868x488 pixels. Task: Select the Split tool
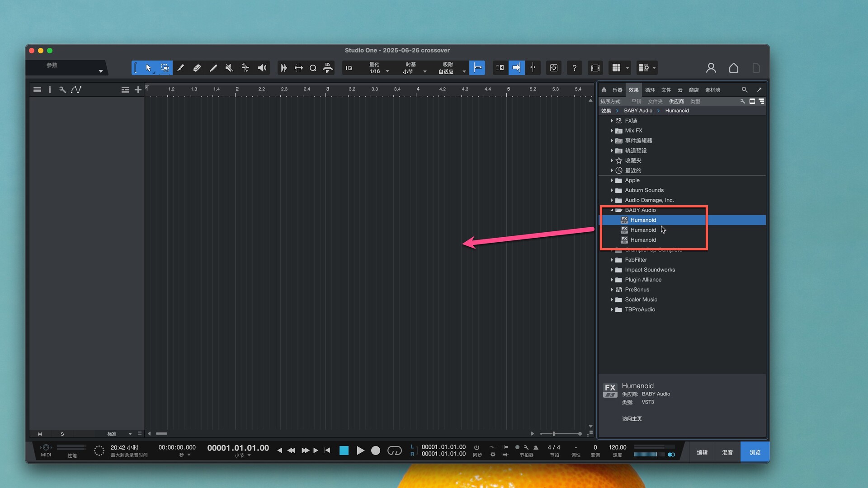(x=180, y=68)
